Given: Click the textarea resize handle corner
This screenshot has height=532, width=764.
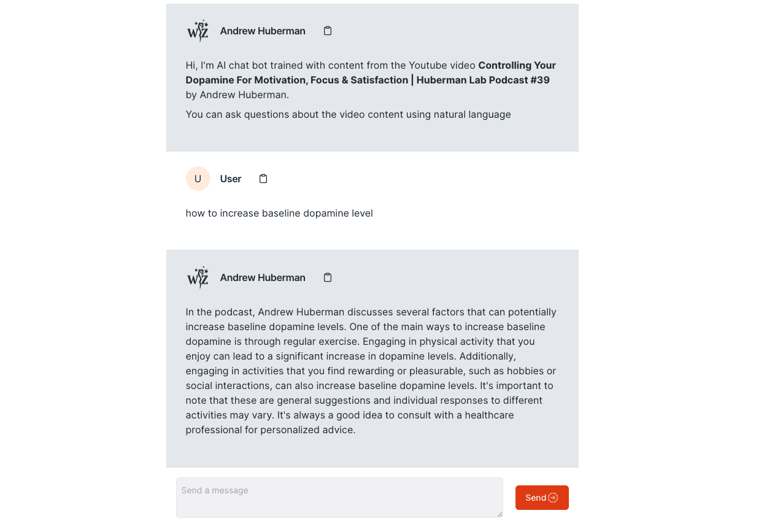Looking at the screenshot, I should [x=500, y=514].
